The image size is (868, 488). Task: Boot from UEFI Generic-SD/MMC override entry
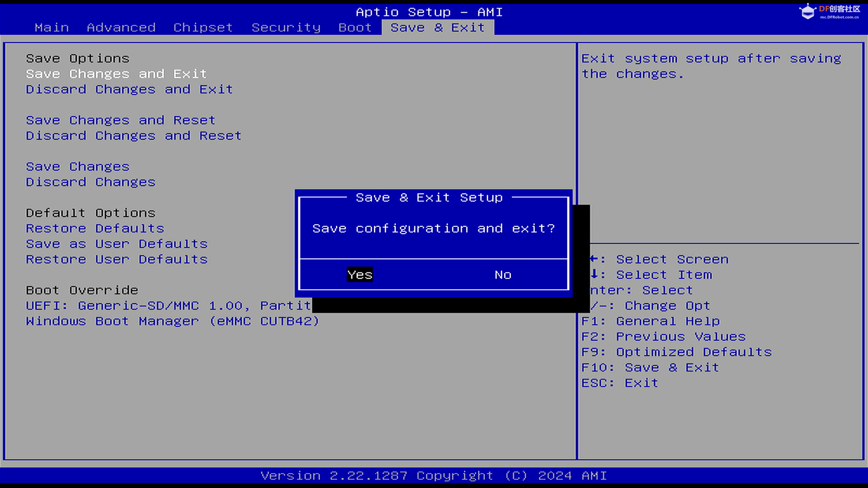click(168, 306)
